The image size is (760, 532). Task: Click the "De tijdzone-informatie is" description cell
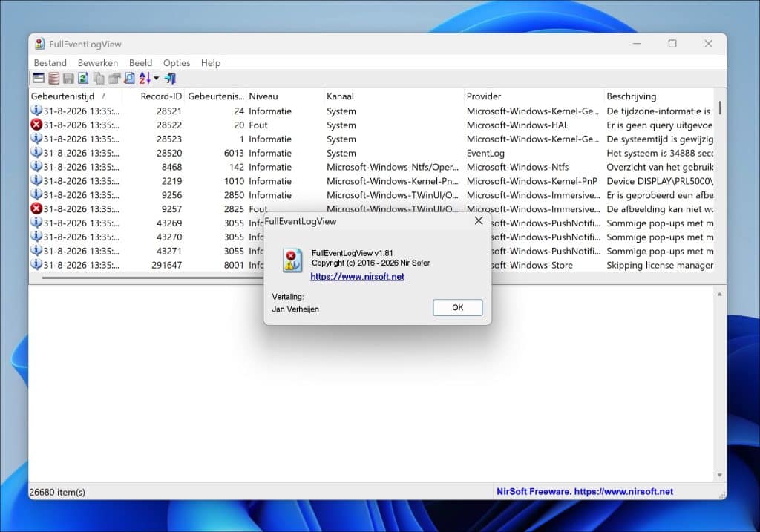(658, 111)
